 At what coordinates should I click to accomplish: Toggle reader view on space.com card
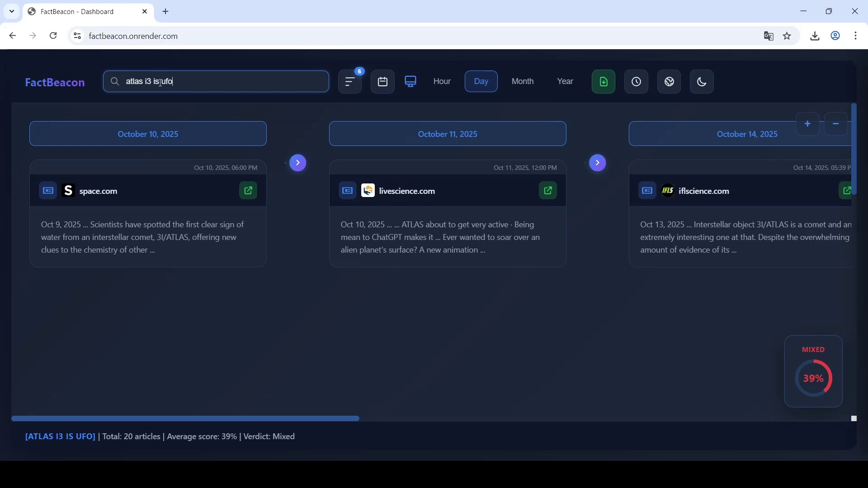click(48, 191)
